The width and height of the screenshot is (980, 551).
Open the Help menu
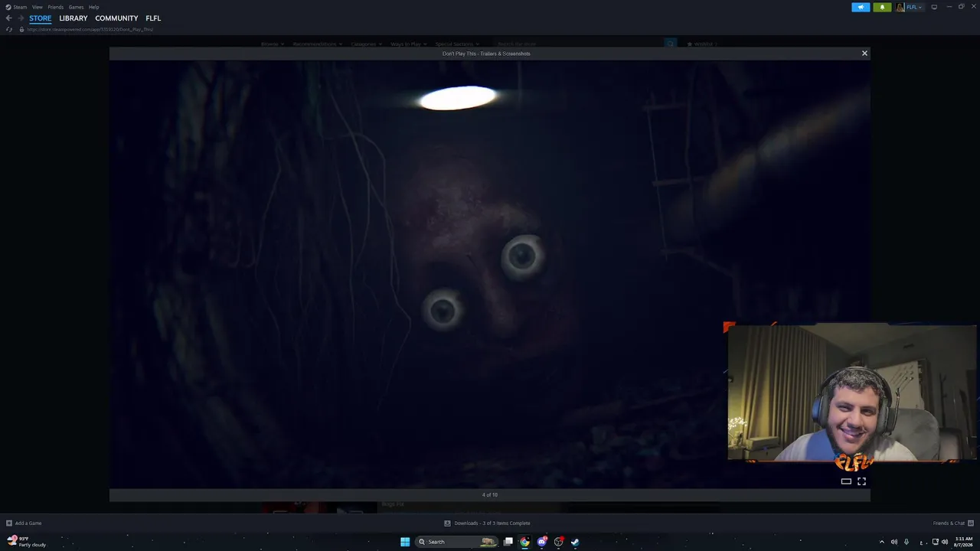point(94,7)
